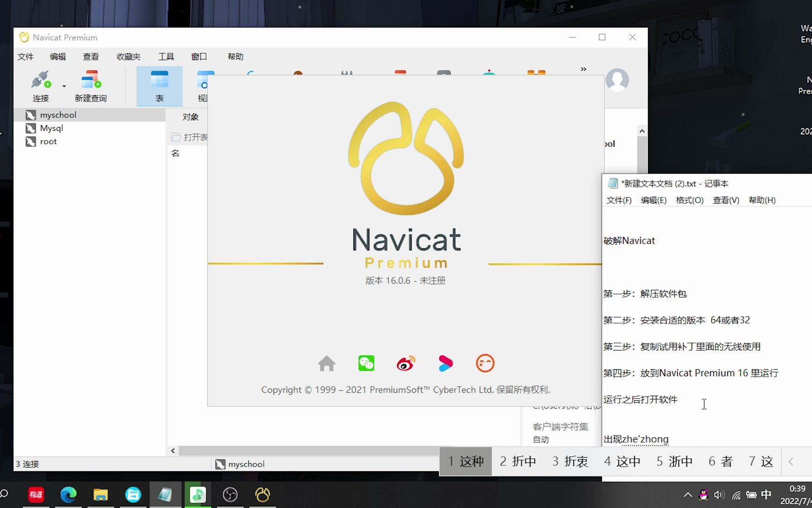
Task: Show hidden system tray icons
Action: point(687,495)
